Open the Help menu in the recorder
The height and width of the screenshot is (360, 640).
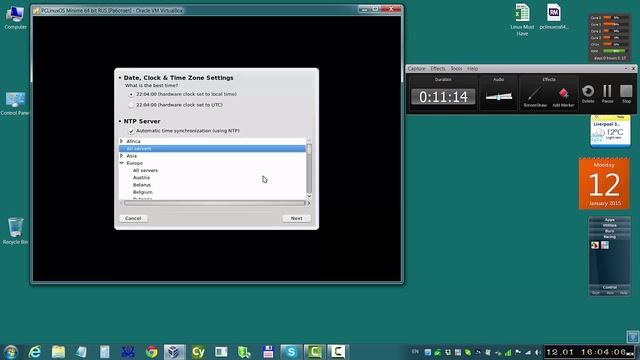point(473,69)
